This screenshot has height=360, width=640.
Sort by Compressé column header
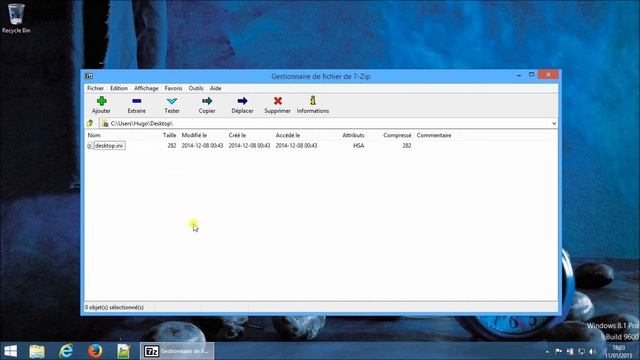pos(397,135)
